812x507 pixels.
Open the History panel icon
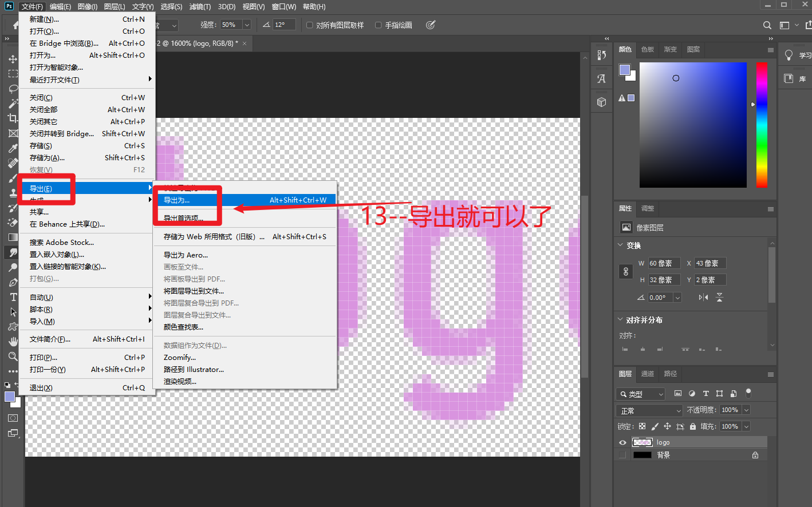pos(601,55)
